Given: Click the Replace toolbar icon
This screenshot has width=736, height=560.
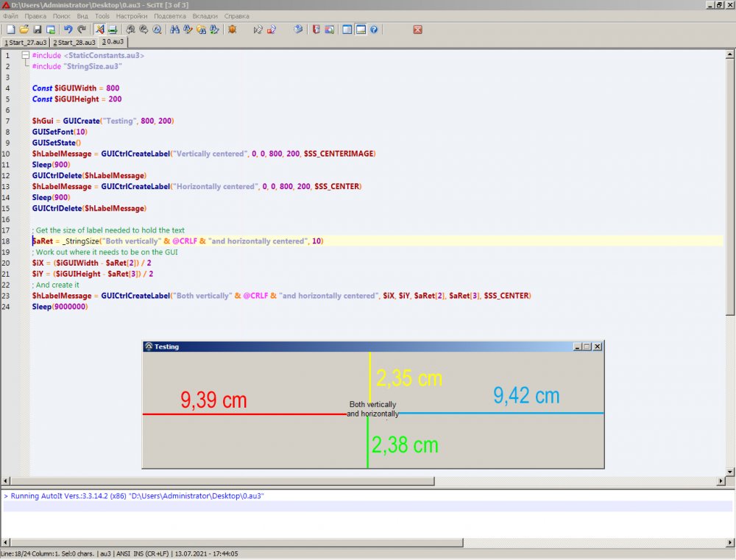Looking at the screenshot, I should 214,29.
